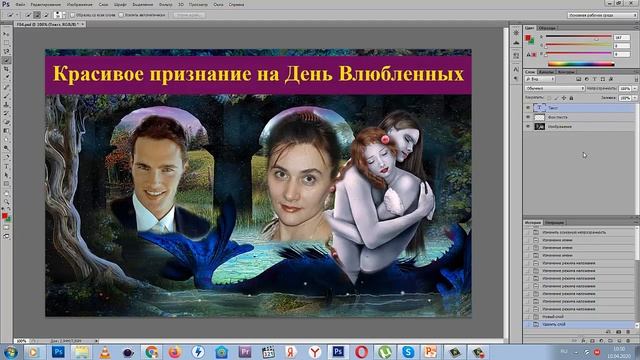This screenshot has width=640, height=360.
Task: Switch to the 'Каналы' tab
Action: pyautogui.click(x=546, y=72)
